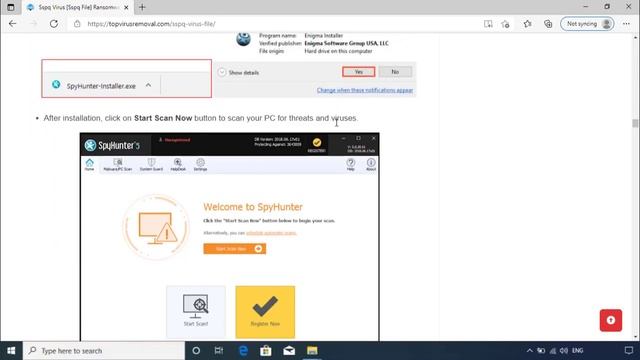The width and height of the screenshot is (640, 360).
Task: Open Cortana from the taskbar
Action: [x=196, y=351]
